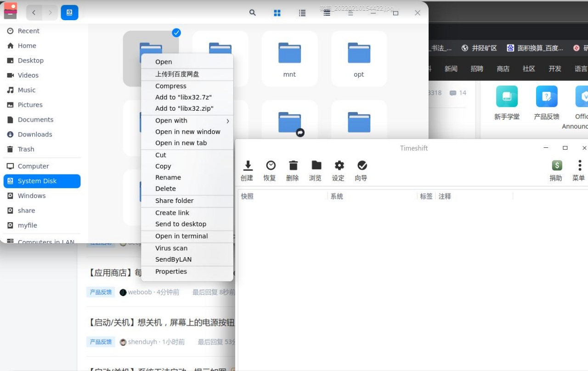Choose Create link in context menu
The height and width of the screenshot is (371, 588).
tap(187, 213)
